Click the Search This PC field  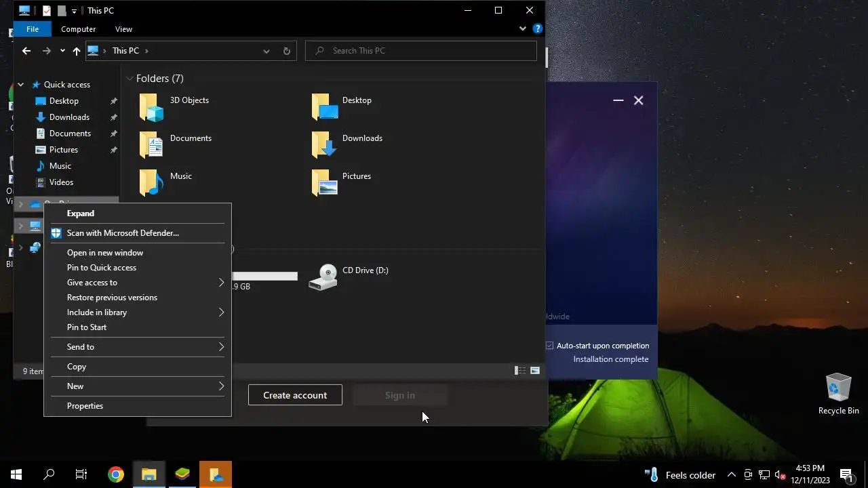click(x=420, y=51)
